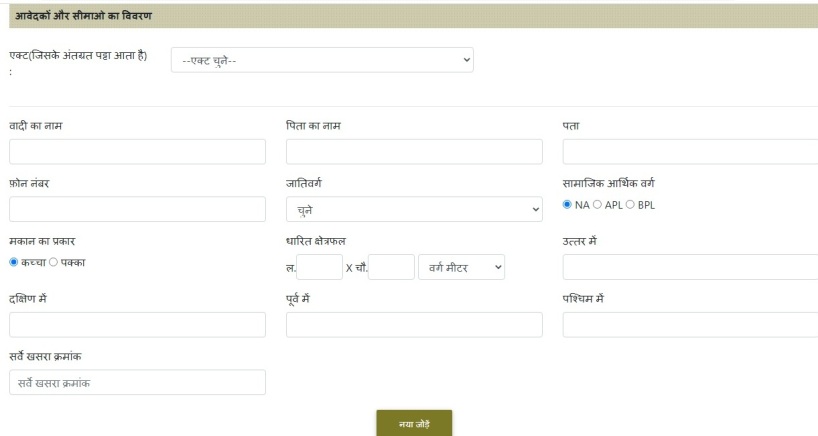This screenshot has height=436, width=818.
Task: Open the वर्ग मीटर unit dropdown
Action: pos(461,267)
